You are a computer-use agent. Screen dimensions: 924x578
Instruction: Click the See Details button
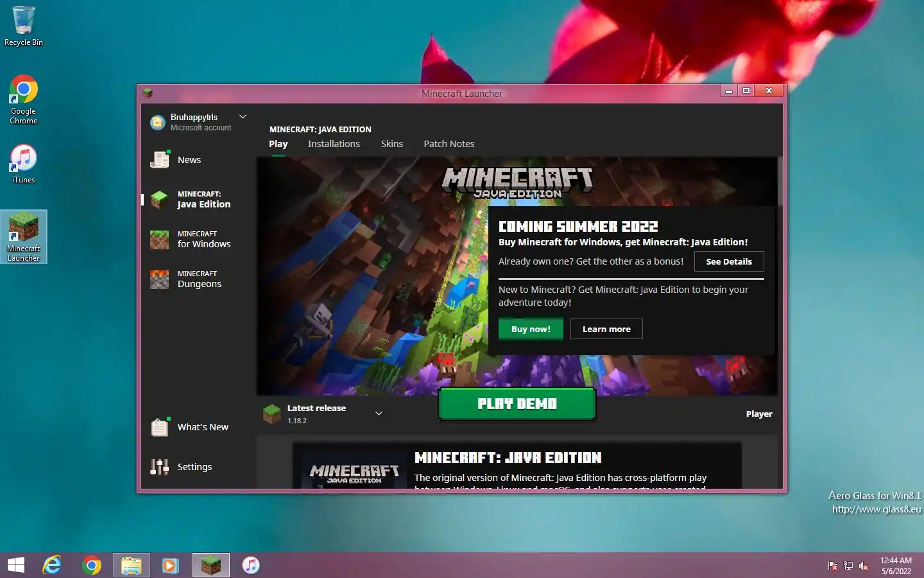729,261
